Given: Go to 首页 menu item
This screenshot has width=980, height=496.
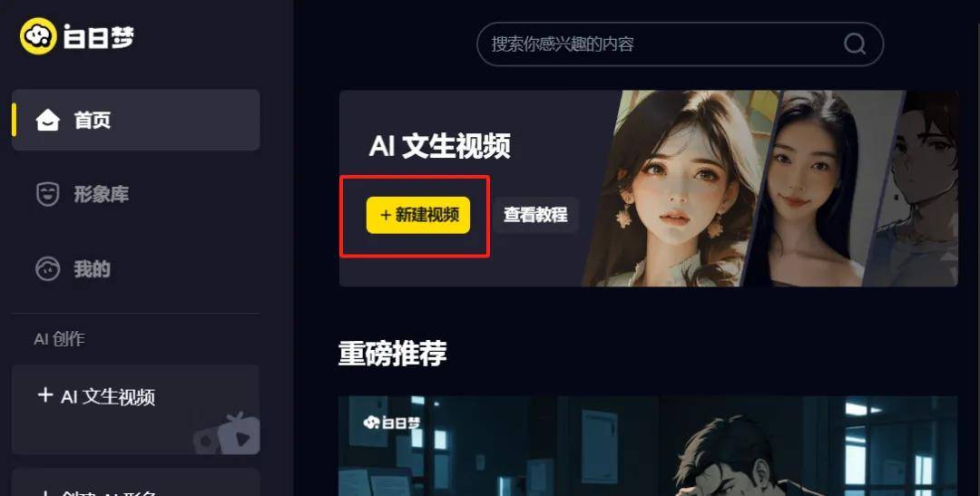Looking at the screenshot, I should (135, 120).
